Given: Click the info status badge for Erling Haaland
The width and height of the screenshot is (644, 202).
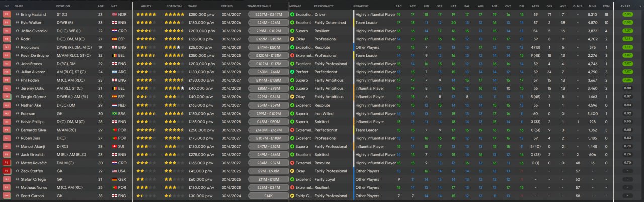Looking at the screenshot, I should (7, 14).
